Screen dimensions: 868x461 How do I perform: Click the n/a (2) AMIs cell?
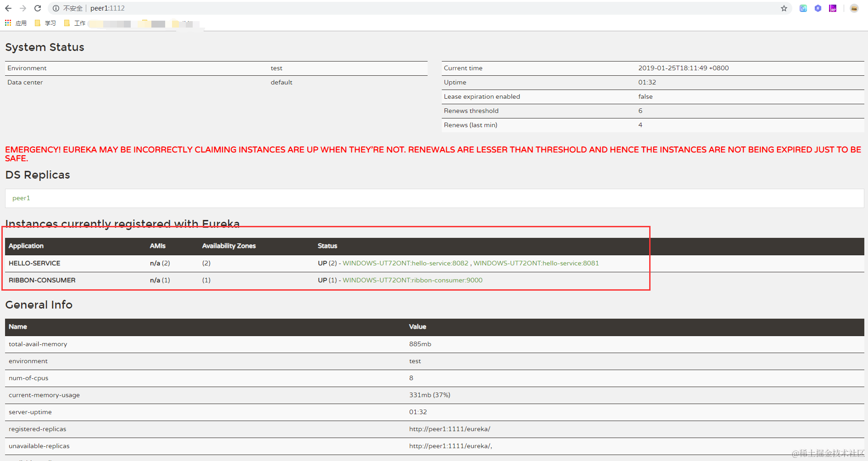click(160, 263)
